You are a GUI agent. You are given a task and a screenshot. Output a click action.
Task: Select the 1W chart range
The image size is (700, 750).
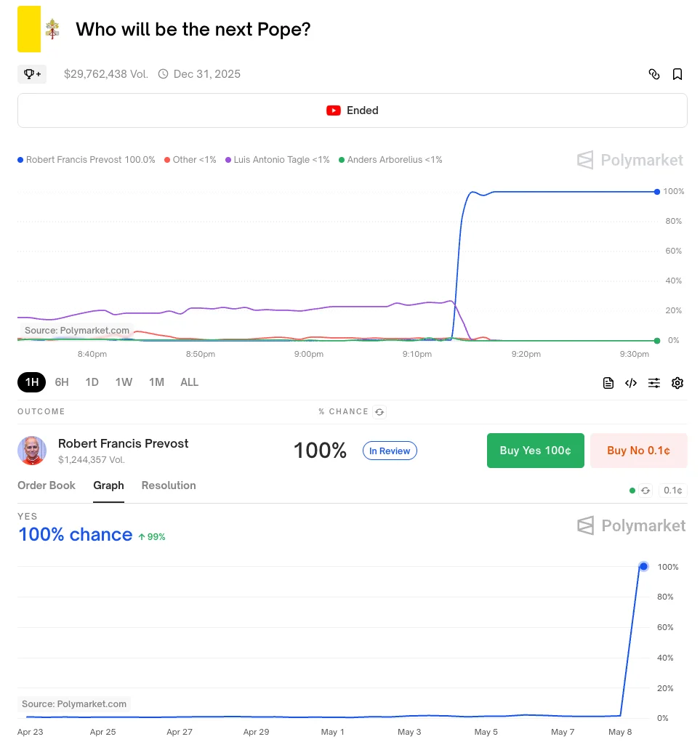pos(124,382)
